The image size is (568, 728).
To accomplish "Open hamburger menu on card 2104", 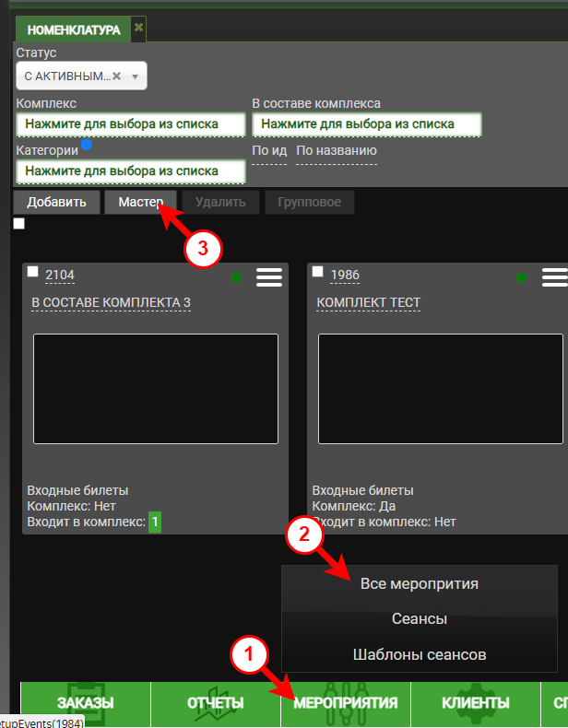I will click(269, 277).
